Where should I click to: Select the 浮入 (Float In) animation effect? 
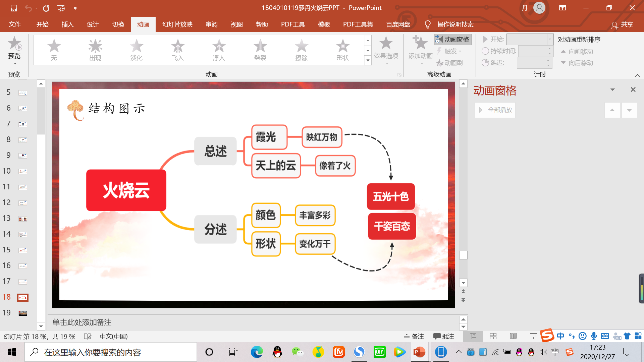[219, 50]
